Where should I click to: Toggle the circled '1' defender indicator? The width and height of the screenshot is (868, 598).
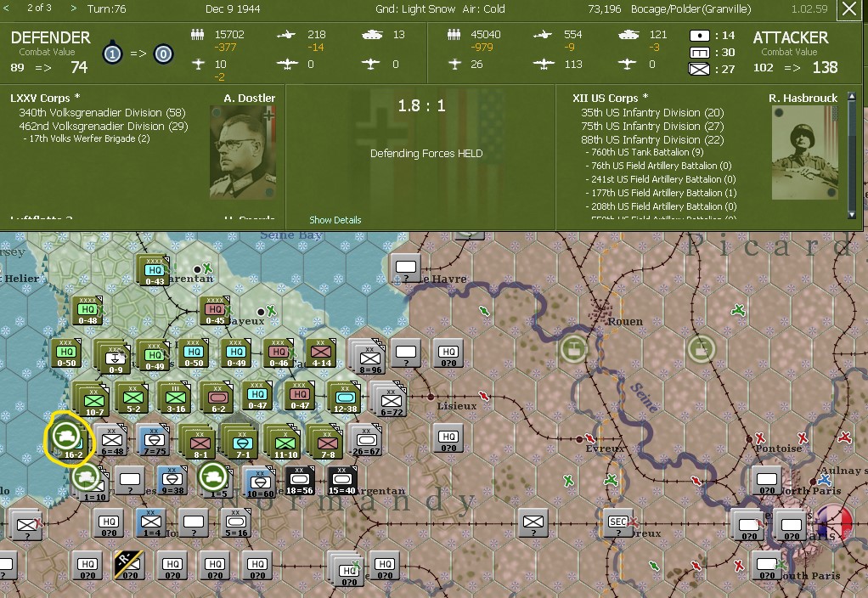tap(113, 53)
